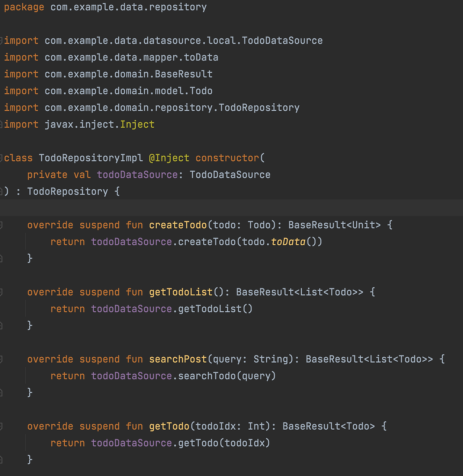The width and height of the screenshot is (463, 476).
Task: Click the 'Int' parameter type
Action: [256, 426]
